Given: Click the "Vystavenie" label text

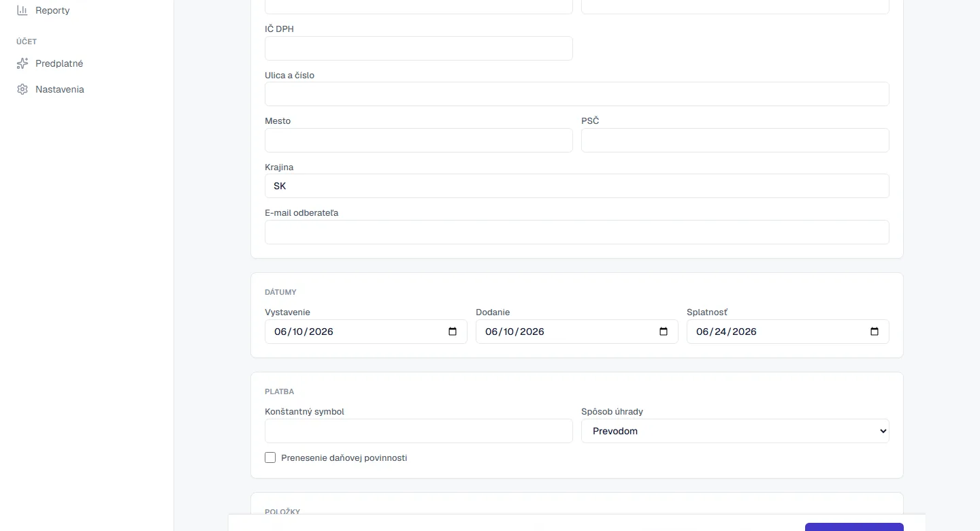Looking at the screenshot, I should 287,312.
